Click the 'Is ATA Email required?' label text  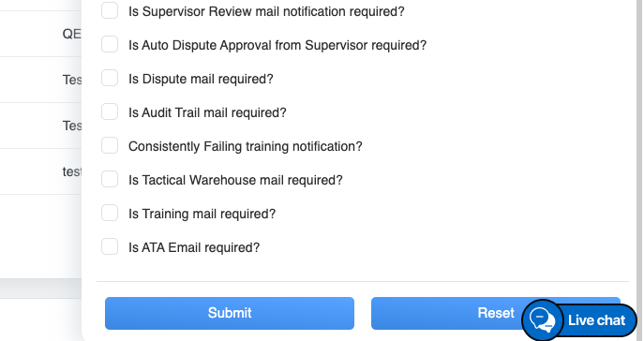tap(194, 247)
